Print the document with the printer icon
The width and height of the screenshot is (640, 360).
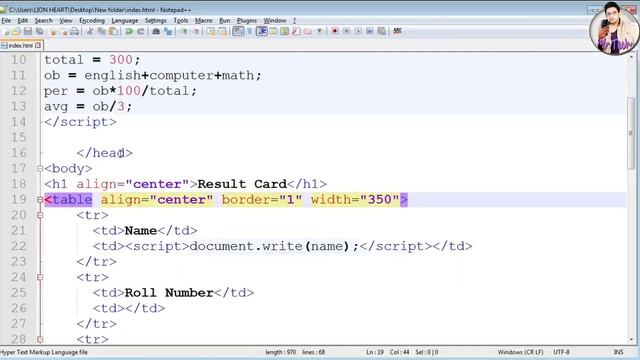tap(75, 31)
